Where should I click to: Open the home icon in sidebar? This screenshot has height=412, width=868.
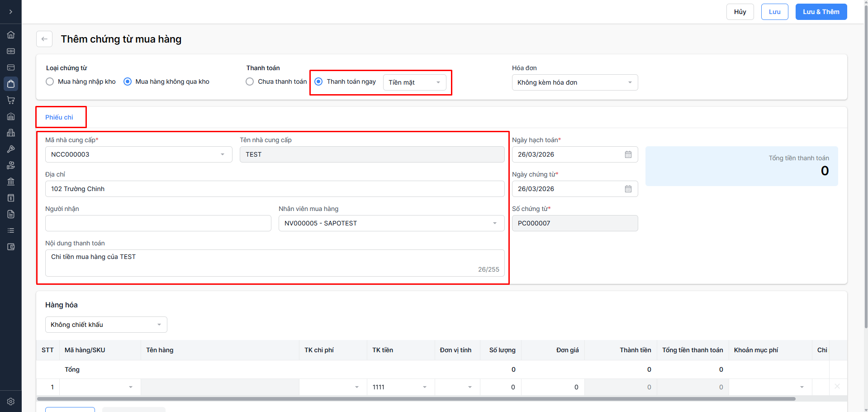[x=11, y=35]
